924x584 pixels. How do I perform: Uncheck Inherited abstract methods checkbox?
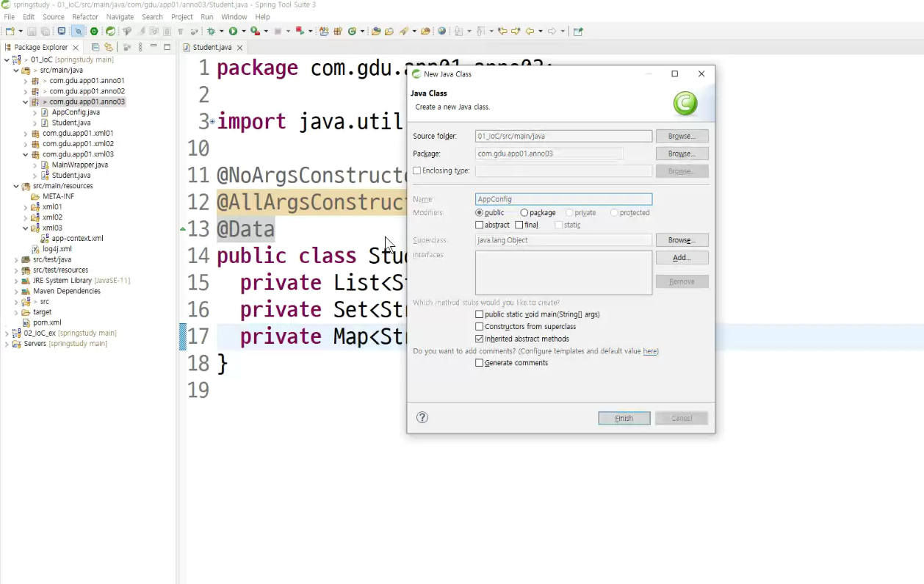click(x=480, y=339)
